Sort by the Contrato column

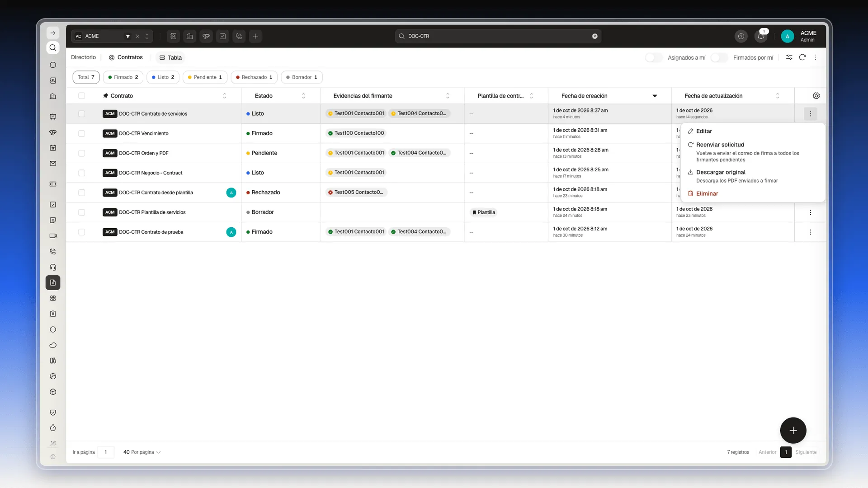224,96
